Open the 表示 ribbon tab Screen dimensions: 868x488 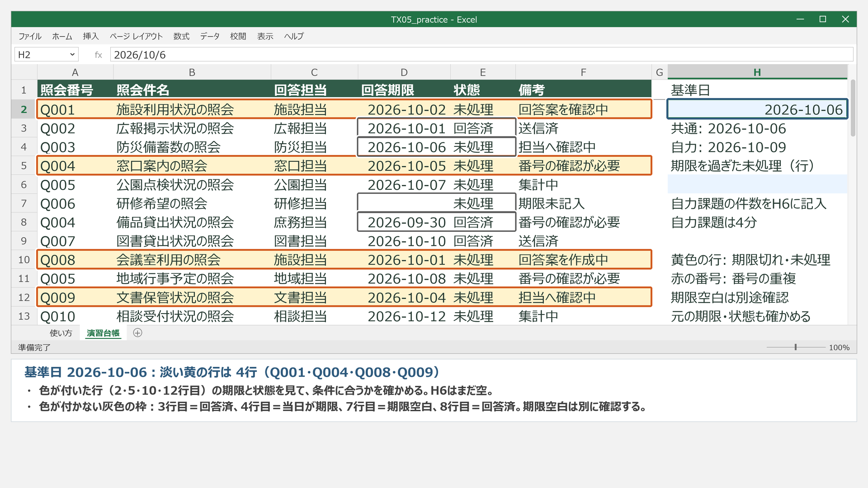click(x=265, y=36)
